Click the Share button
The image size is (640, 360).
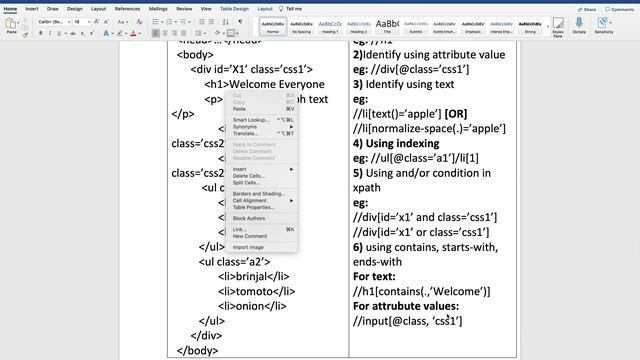point(587,9)
